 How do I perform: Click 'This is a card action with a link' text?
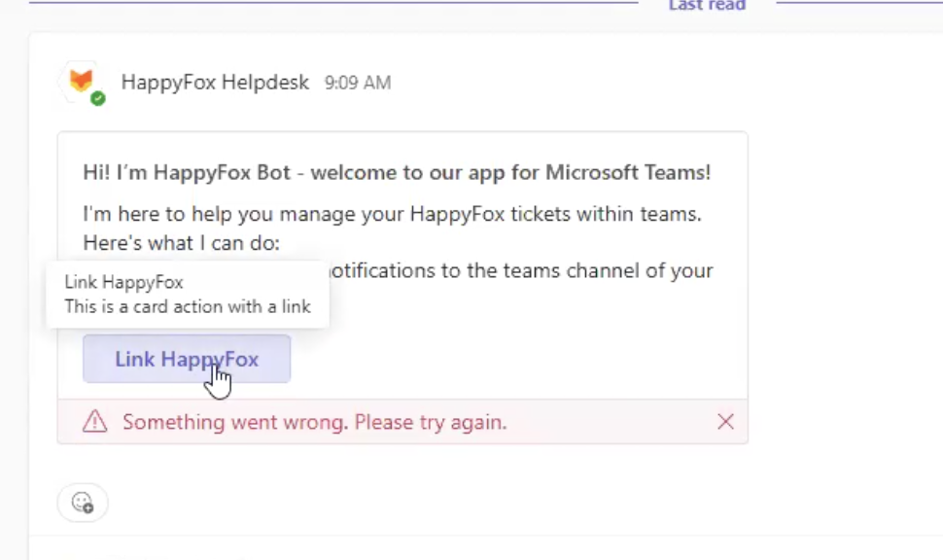click(x=188, y=307)
